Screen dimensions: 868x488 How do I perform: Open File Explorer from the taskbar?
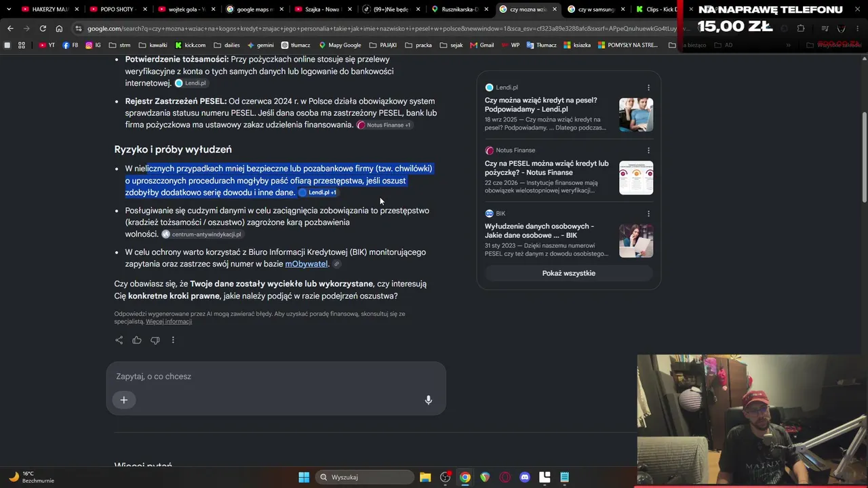(x=425, y=477)
